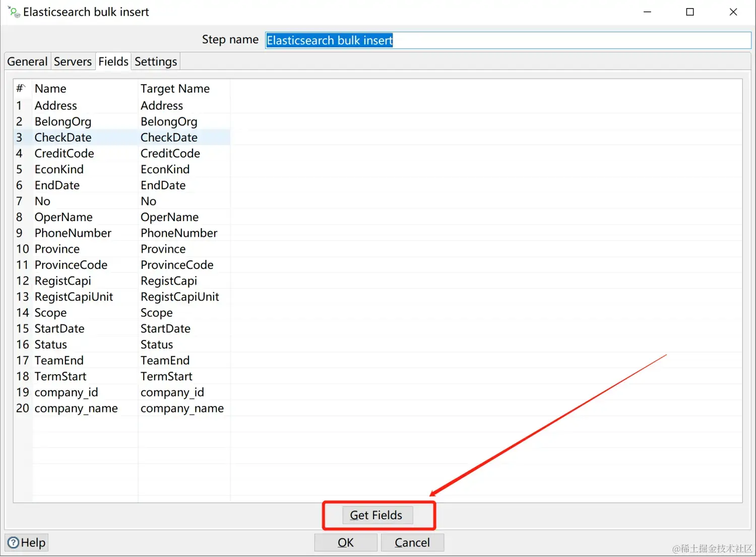The width and height of the screenshot is (756, 557).
Task: Click EndDate in Target Name column
Action: tap(184, 185)
